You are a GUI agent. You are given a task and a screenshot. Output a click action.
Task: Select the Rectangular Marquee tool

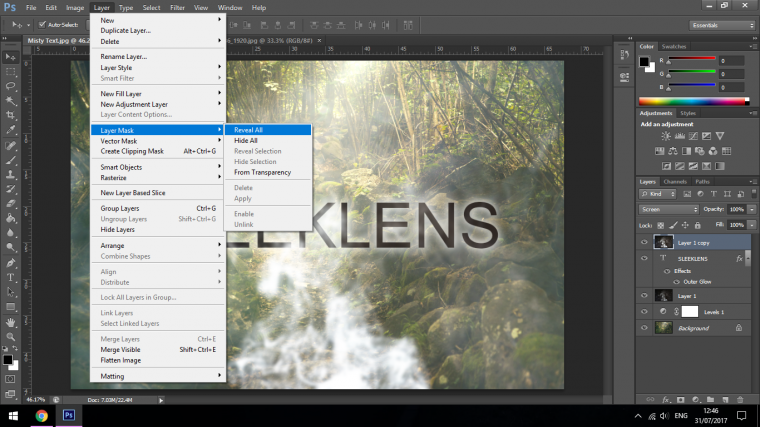tap(10, 72)
